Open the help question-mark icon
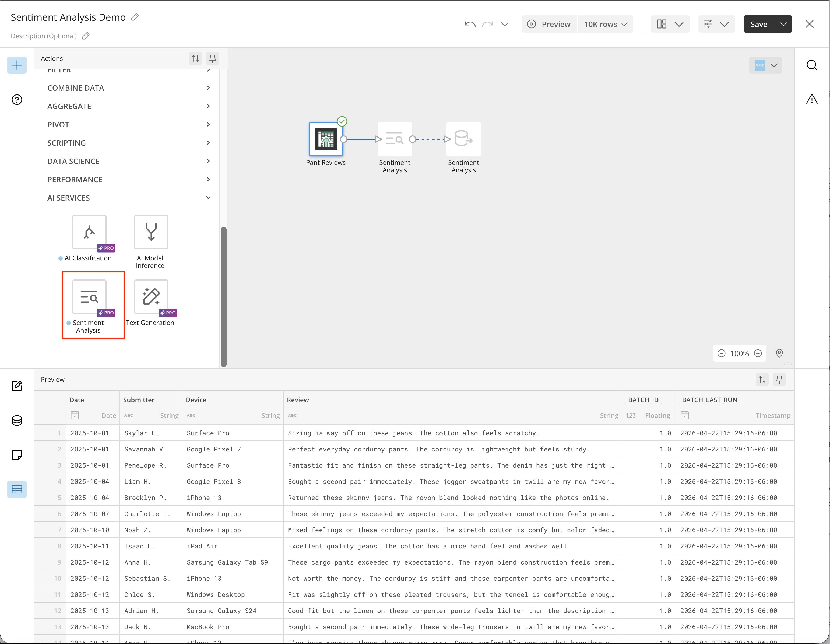 pyautogui.click(x=17, y=100)
